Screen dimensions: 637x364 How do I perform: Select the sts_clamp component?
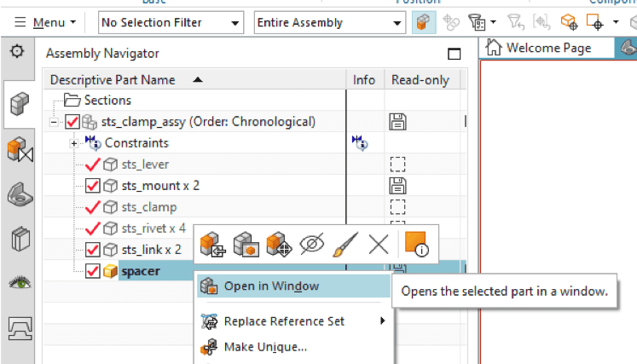click(x=149, y=207)
